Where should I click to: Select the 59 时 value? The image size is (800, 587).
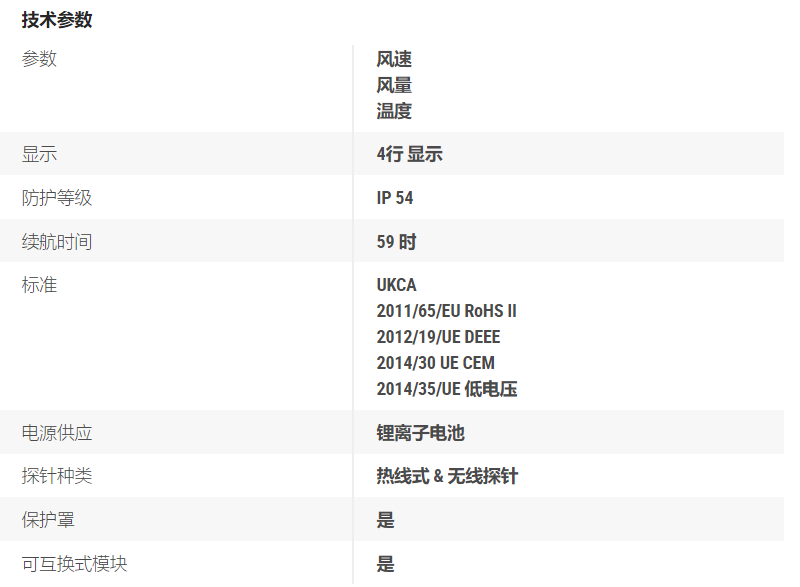click(x=396, y=241)
